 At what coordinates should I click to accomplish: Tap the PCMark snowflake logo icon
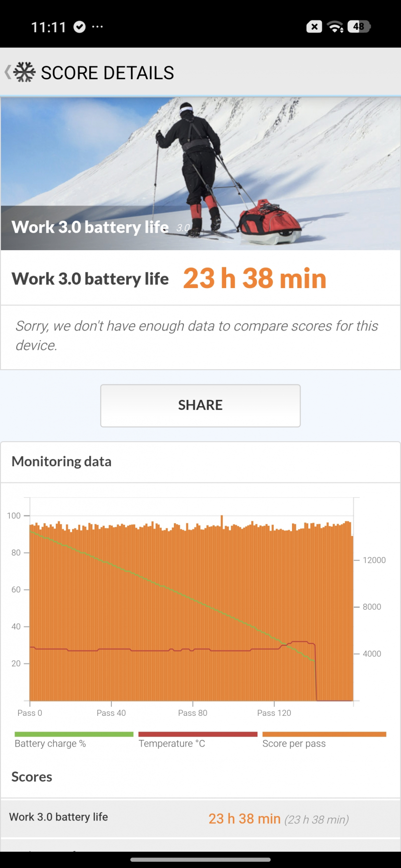[x=24, y=72]
